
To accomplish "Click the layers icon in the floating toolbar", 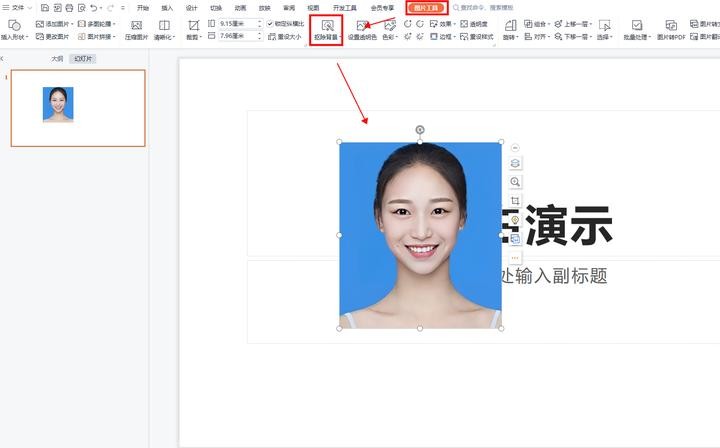I will 515,164.
